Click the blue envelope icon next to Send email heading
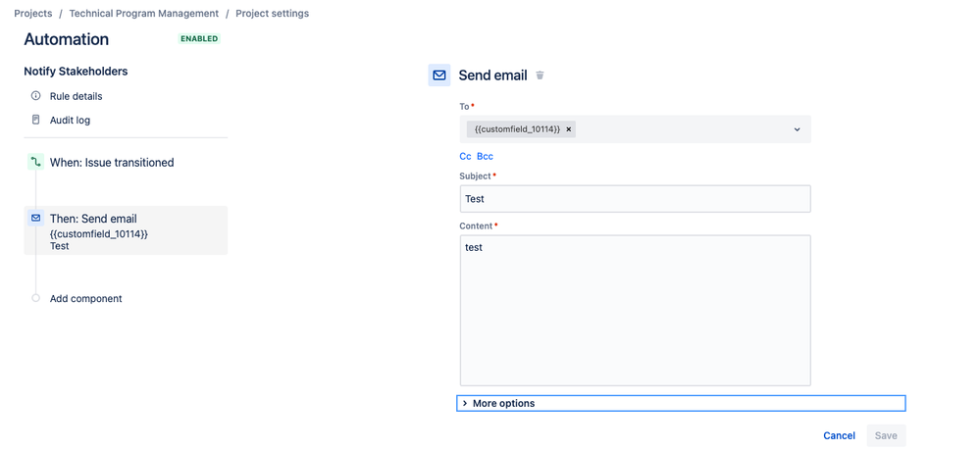This screenshot has height=451, width=980. point(439,75)
